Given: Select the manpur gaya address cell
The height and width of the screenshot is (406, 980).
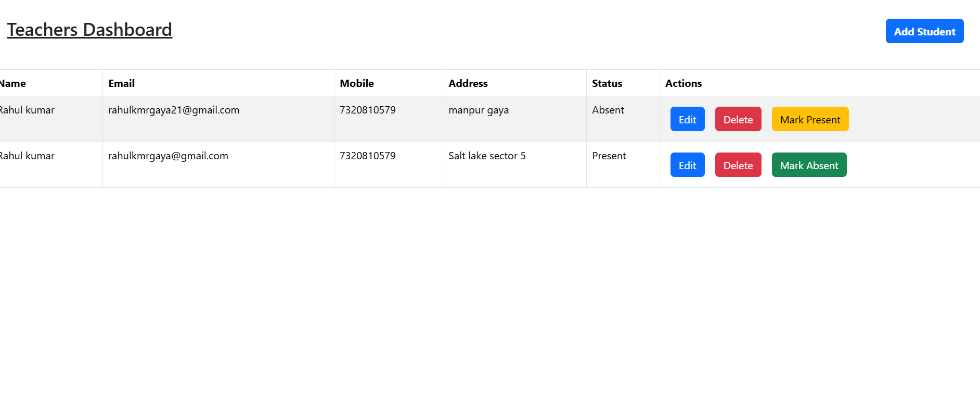Looking at the screenshot, I should [x=478, y=110].
